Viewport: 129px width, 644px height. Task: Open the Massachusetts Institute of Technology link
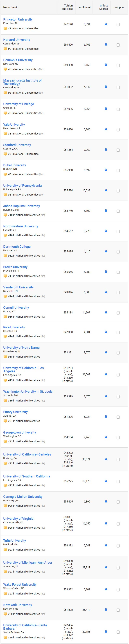[22, 82]
